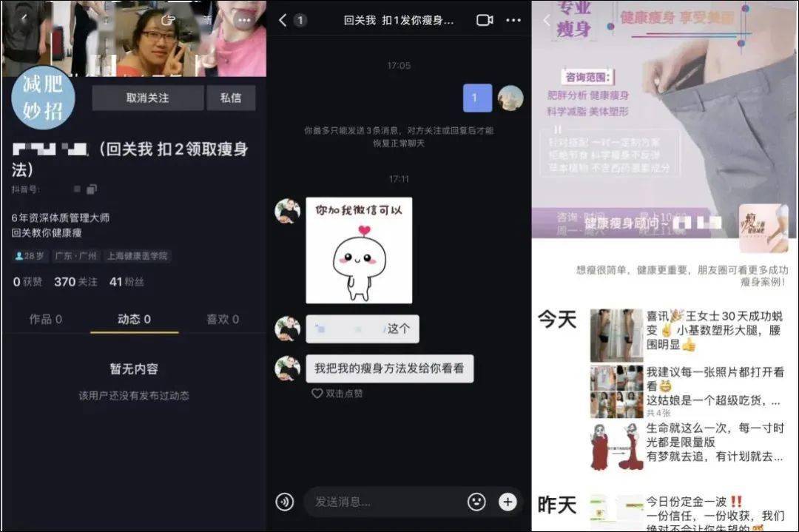Start a video call from the chat header

coord(484,21)
